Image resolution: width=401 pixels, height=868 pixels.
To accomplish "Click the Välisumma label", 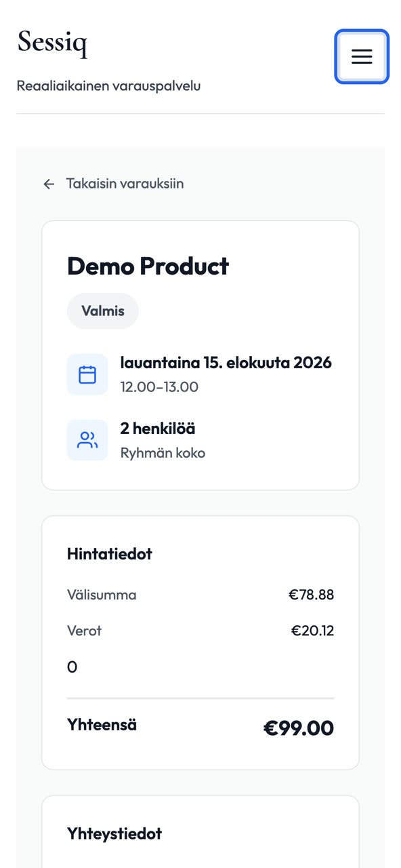I will pyautogui.click(x=102, y=595).
